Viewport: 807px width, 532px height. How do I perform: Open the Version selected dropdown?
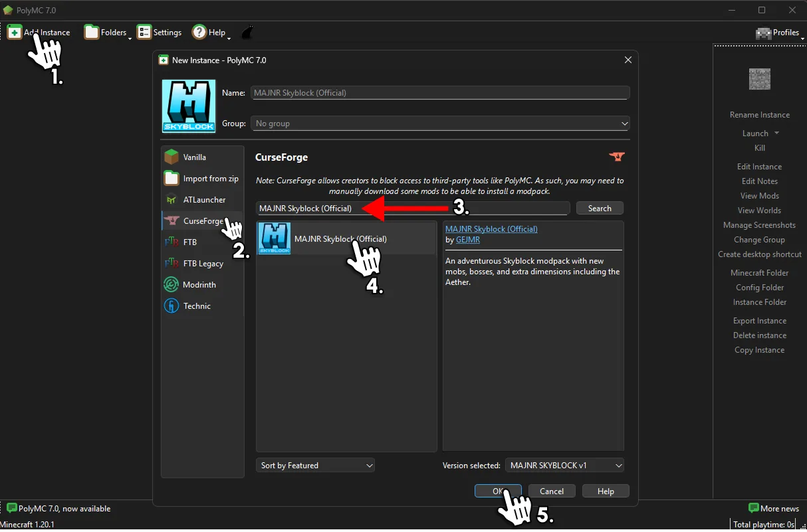pyautogui.click(x=564, y=465)
